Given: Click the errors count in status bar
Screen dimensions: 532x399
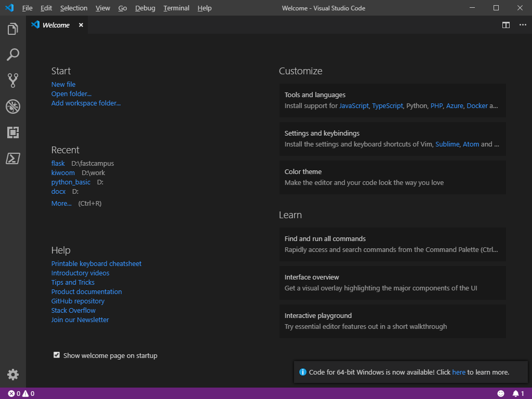Looking at the screenshot, I should (x=14, y=394).
